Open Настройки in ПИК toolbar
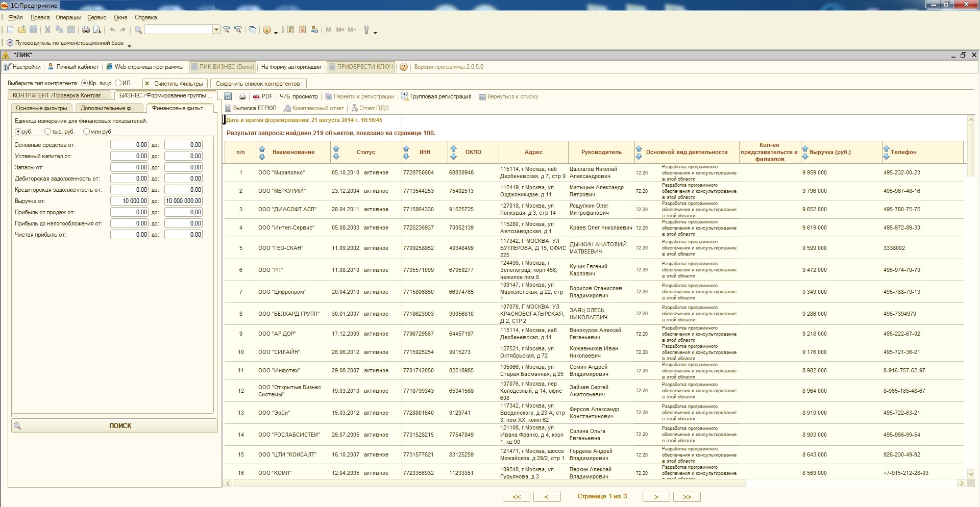Screen dimensions: 980x507 coord(22,67)
